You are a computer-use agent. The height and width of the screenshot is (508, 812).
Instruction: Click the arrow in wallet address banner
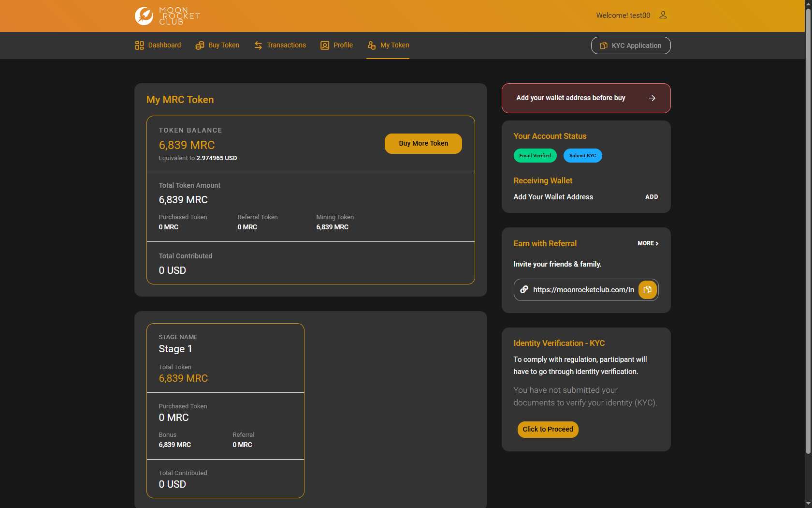click(x=652, y=98)
